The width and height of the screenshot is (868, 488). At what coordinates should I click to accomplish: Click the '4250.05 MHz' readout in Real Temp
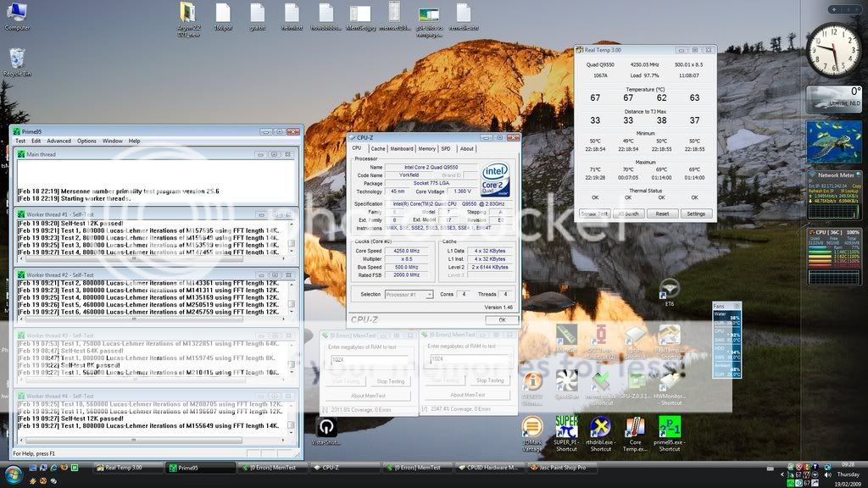644,64
